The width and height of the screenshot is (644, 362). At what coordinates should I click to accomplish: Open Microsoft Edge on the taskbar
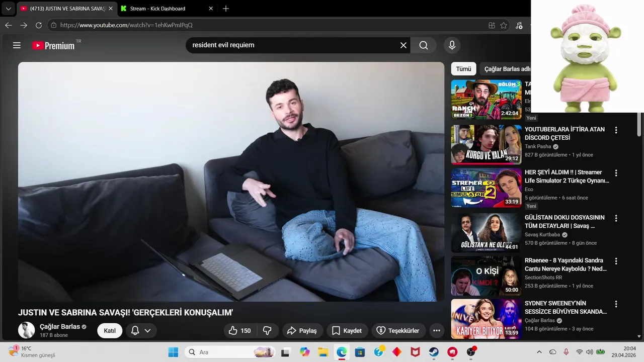[x=342, y=352]
